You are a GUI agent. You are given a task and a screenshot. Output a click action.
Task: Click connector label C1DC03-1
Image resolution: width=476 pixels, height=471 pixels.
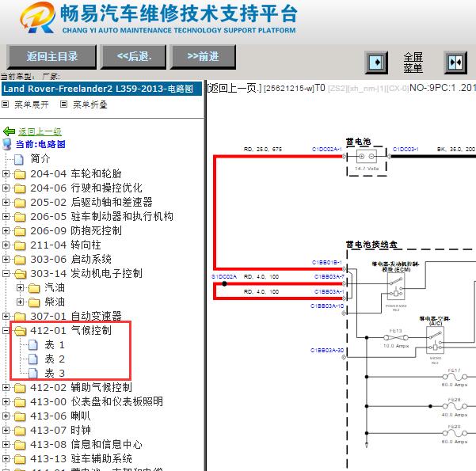[x=406, y=149]
